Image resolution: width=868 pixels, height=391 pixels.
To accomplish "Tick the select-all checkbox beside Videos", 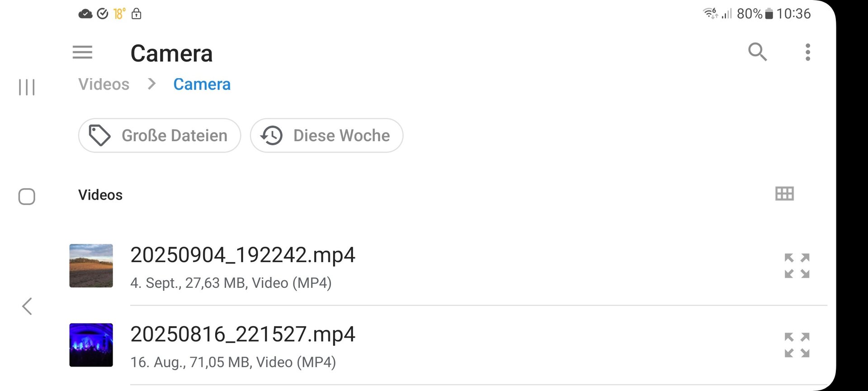I will (27, 197).
